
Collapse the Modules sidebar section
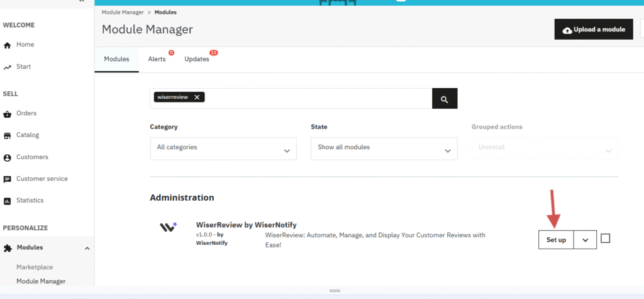pos(87,248)
